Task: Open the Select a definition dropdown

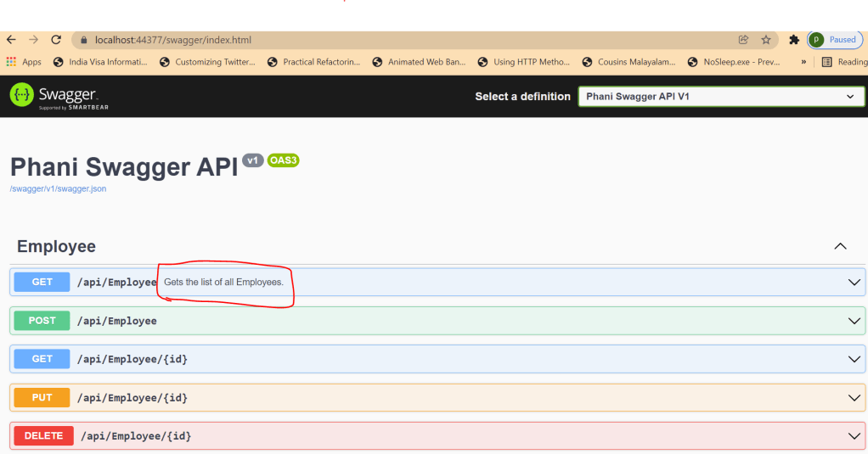Action: (721, 97)
